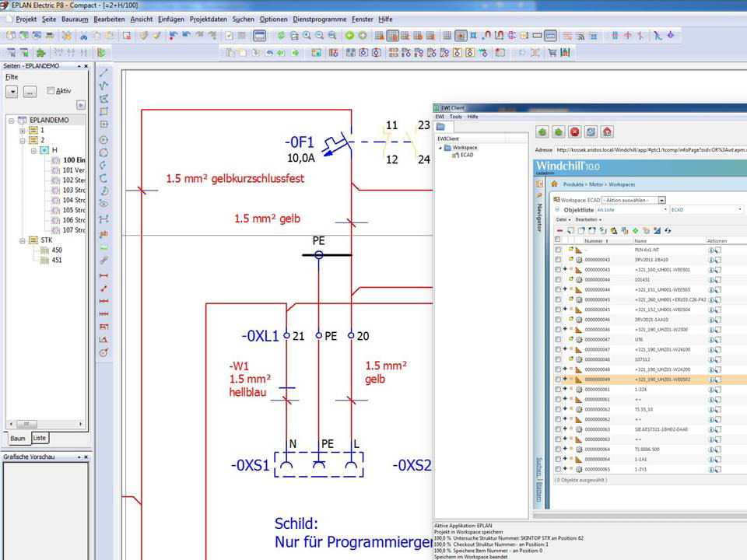Click the scissors cut icon
This screenshot has width=747, height=560.
tap(86, 36)
